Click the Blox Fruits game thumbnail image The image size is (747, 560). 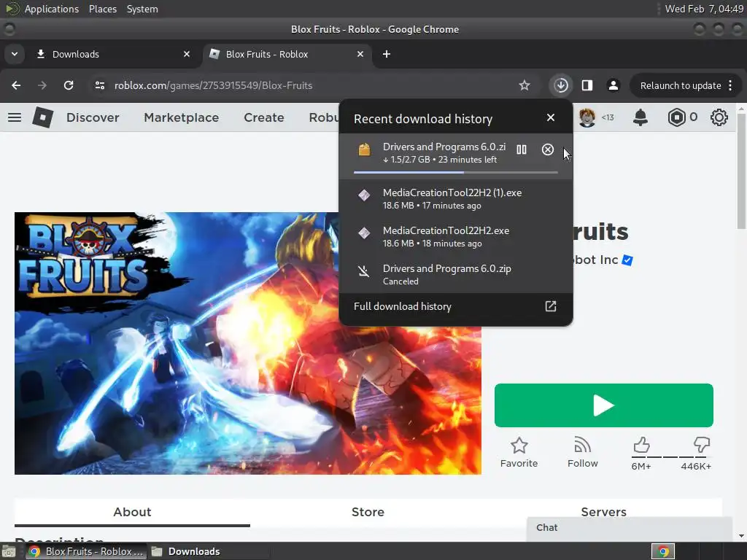coord(248,343)
